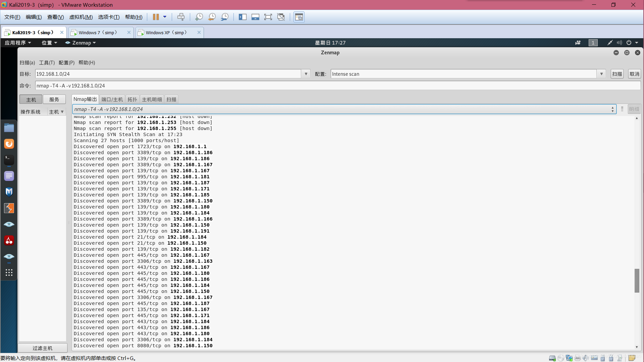Screen dimensions: 644x362
Task: Switch to the 拓扑 topology tab
Action: tap(132, 99)
